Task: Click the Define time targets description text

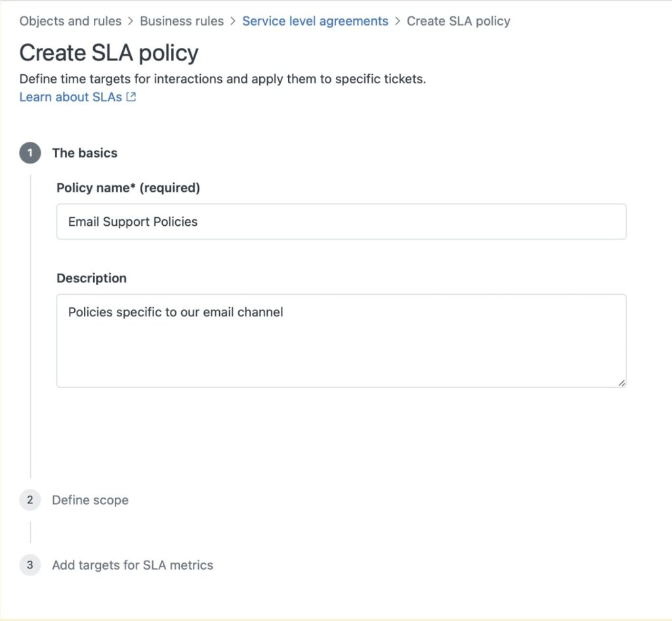Action: 222,79
